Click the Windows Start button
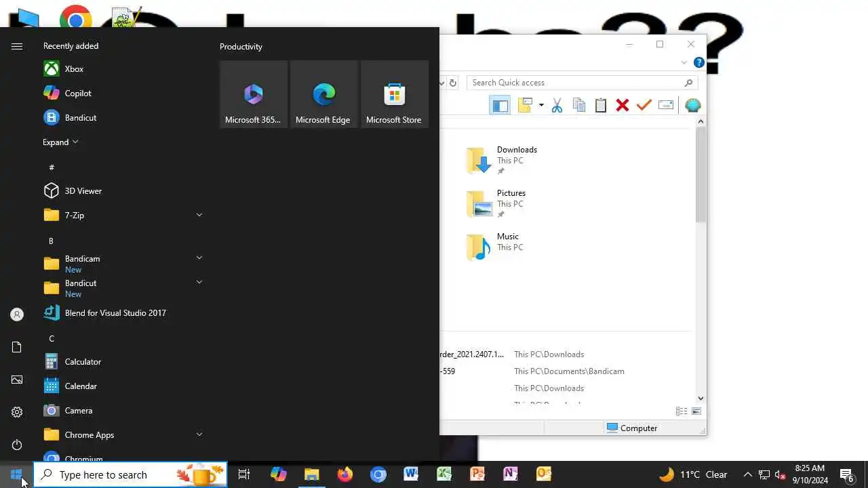Image resolution: width=868 pixels, height=488 pixels. [16, 474]
